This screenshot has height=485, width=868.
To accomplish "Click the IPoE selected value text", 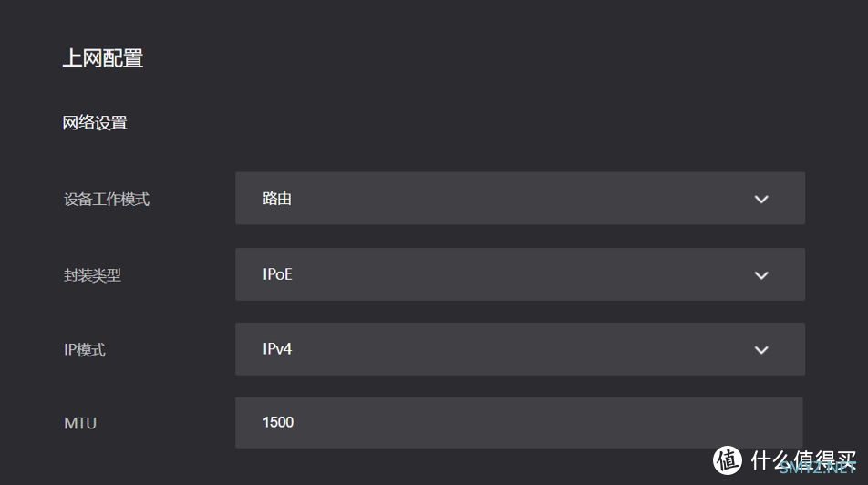I will pyautogui.click(x=277, y=274).
